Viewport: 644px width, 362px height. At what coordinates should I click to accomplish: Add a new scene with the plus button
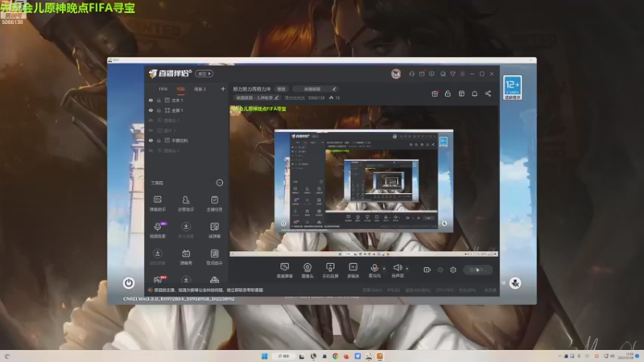[223, 88]
